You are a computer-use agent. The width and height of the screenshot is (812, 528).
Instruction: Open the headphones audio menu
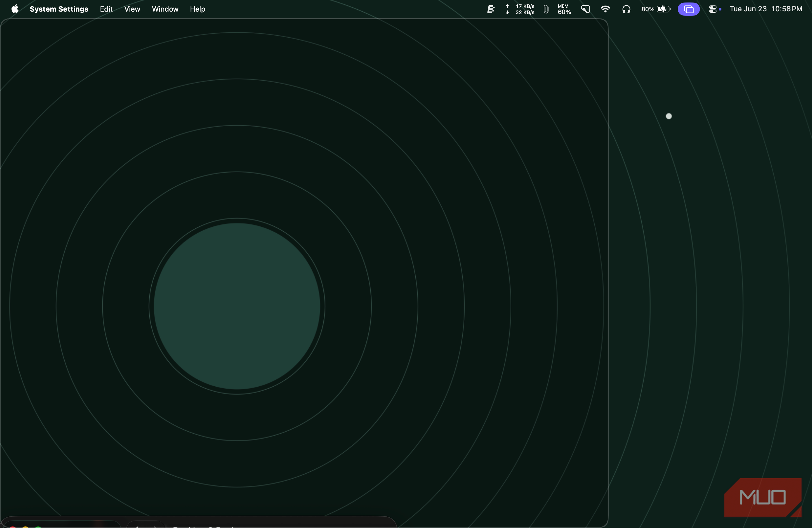626,9
